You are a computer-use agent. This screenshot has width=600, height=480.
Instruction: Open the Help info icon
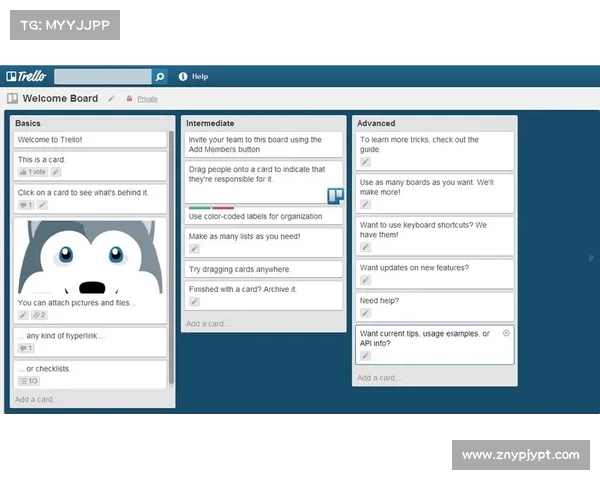tap(182, 76)
